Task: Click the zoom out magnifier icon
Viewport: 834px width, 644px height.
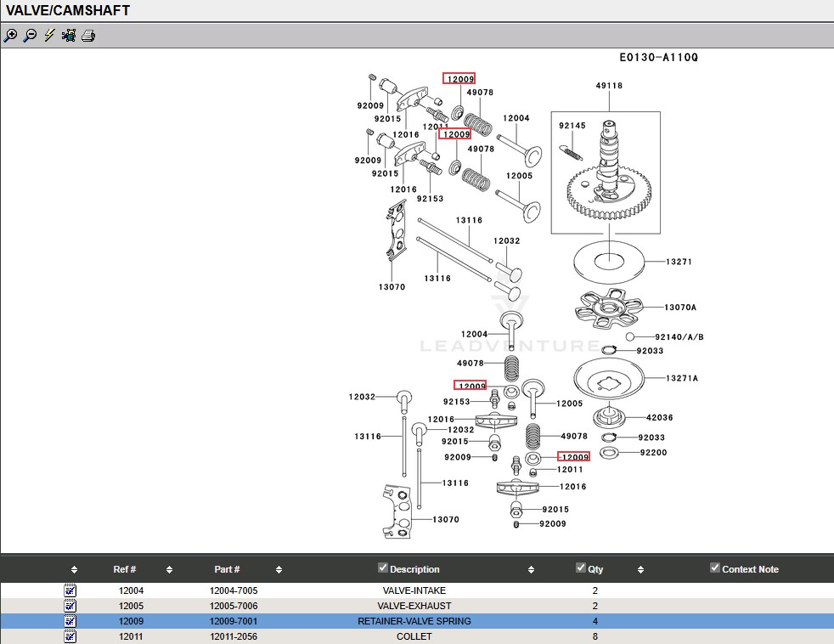Action: [30, 36]
